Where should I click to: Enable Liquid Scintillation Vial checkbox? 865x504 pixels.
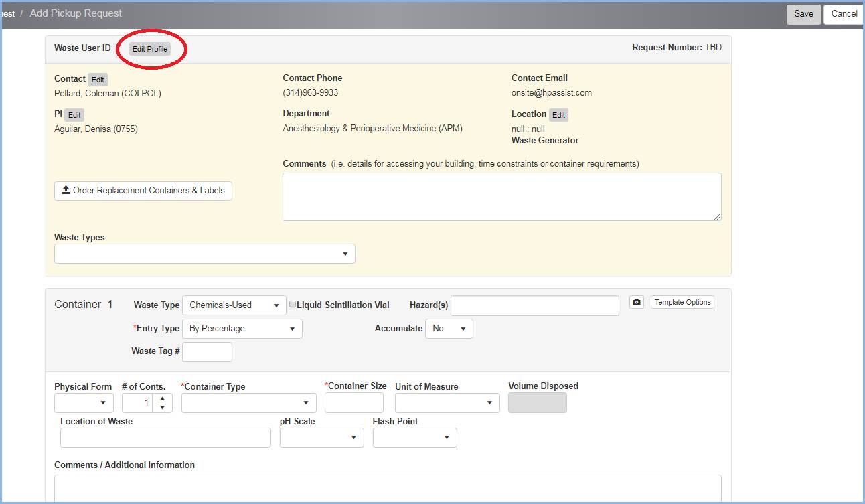coord(293,304)
